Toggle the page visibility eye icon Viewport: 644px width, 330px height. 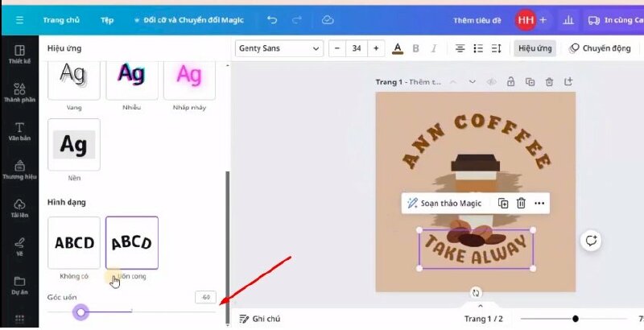[490, 82]
